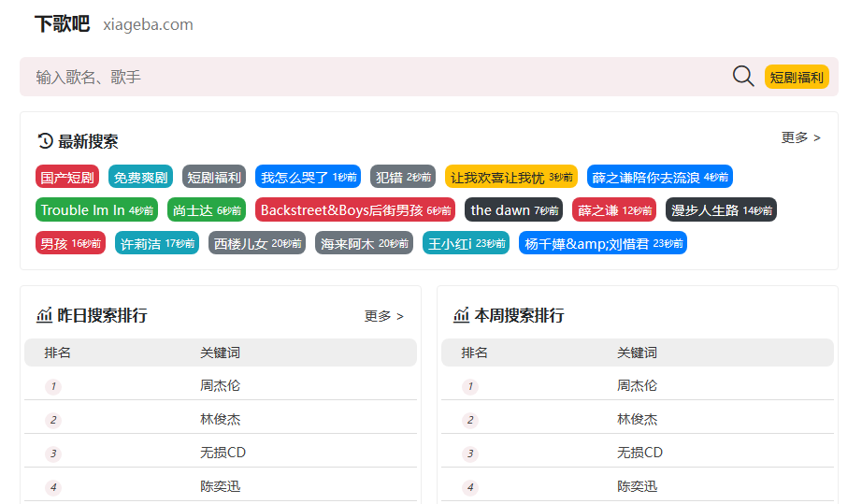This screenshot has width=862, height=504.
Task: Open 无损CD in yesterday's ranking
Action: pyautogui.click(x=223, y=453)
